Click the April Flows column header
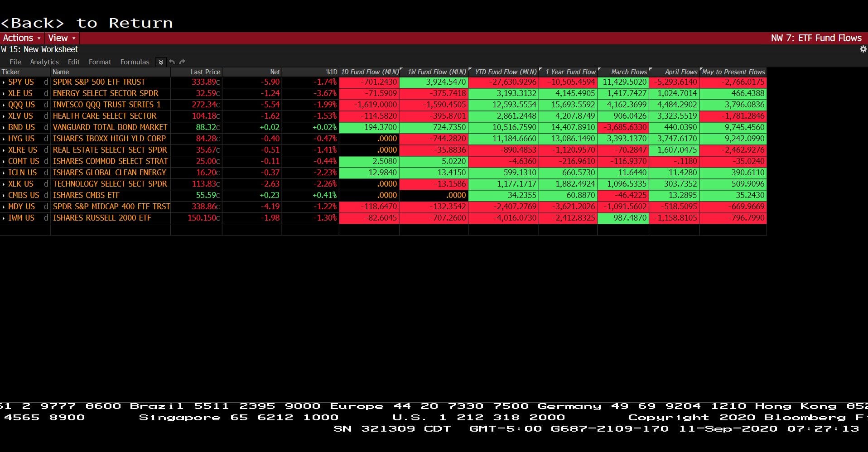 675,72
